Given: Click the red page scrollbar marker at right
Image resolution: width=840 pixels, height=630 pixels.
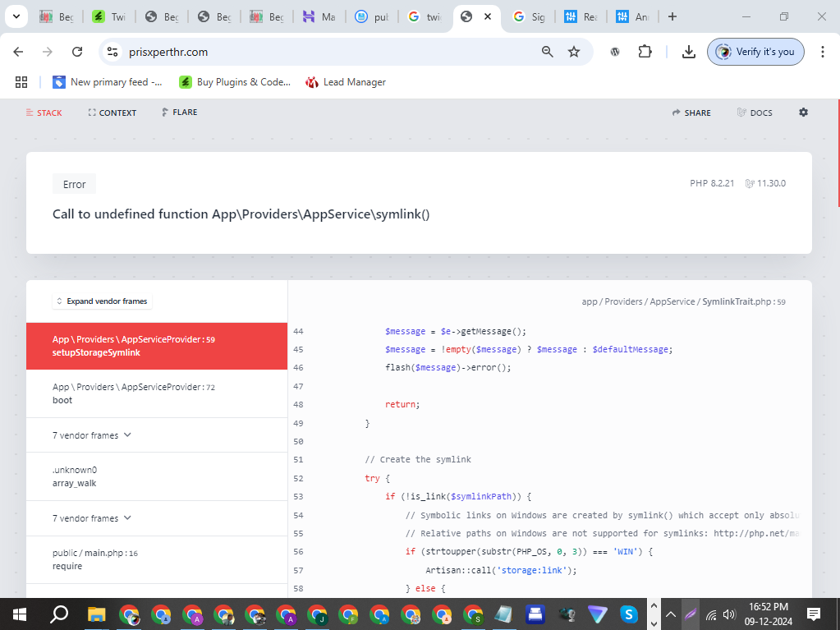Looking at the screenshot, I should (838, 153).
